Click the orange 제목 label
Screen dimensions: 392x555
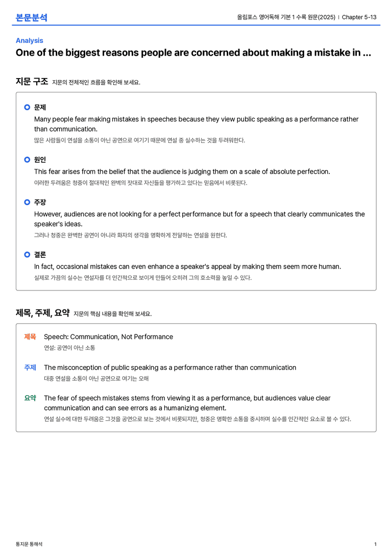pos(30,336)
